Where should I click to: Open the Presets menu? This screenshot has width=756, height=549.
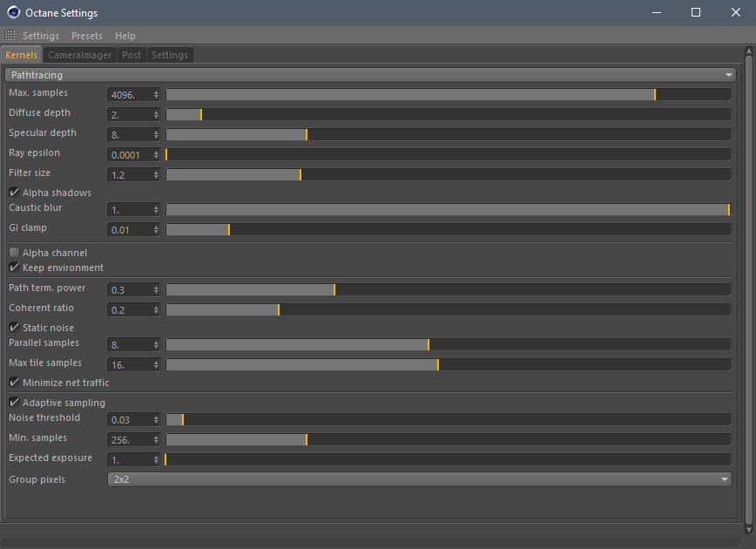coord(87,36)
